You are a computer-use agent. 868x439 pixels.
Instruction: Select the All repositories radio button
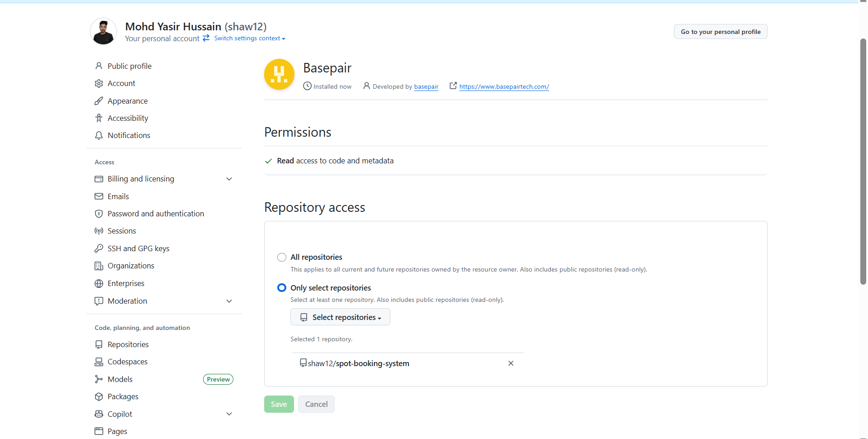[281, 257]
